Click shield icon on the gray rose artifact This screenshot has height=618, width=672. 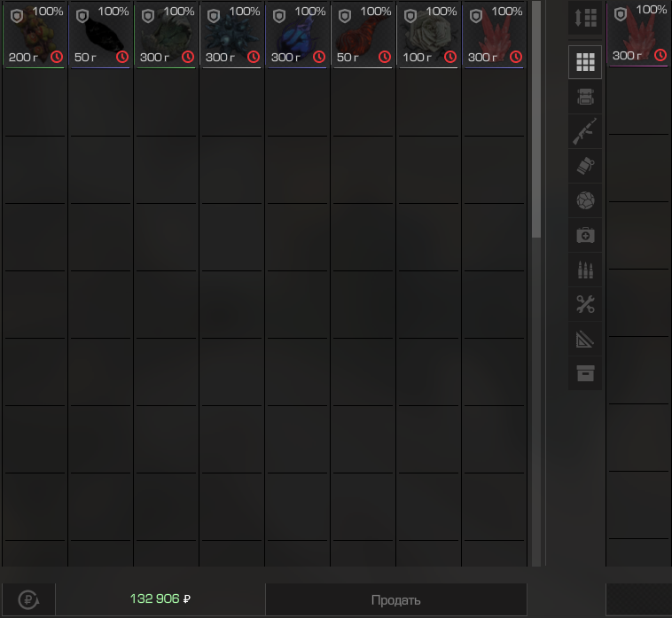[x=410, y=16]
